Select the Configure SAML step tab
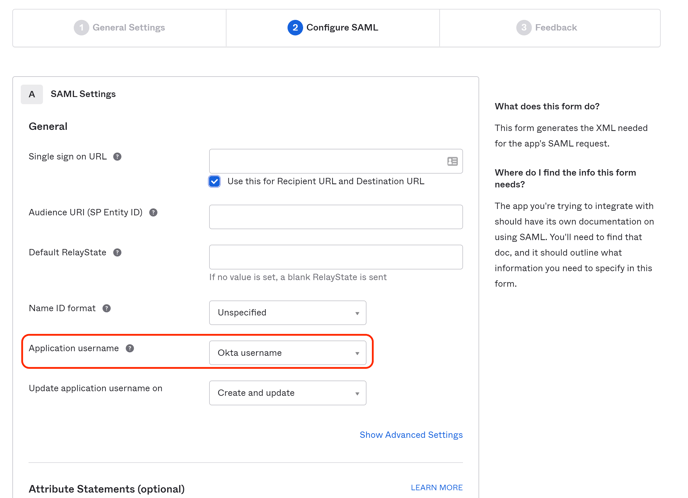The width and height of the screenshot is (688, 498). (x=333, y=28)
